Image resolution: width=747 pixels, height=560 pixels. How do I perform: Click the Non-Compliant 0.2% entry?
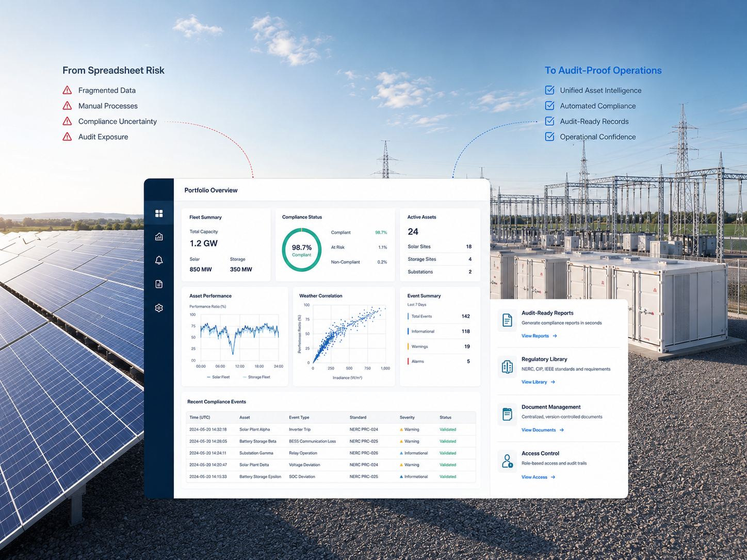(359, 262)
